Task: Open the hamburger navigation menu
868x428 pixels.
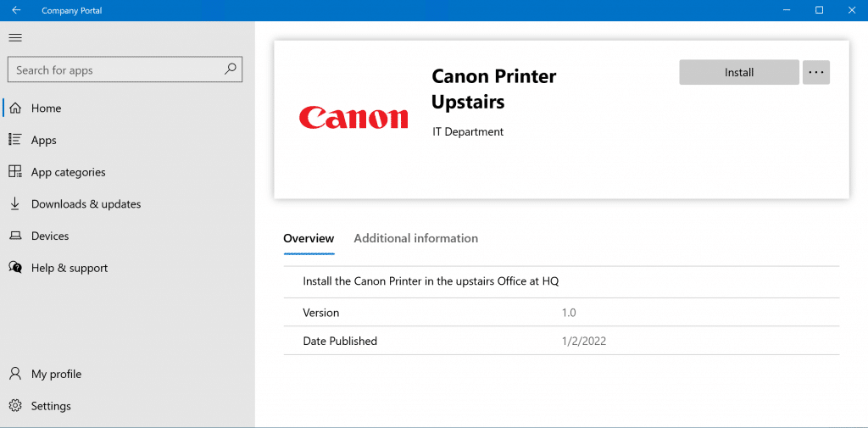Action: click(15, 37)
